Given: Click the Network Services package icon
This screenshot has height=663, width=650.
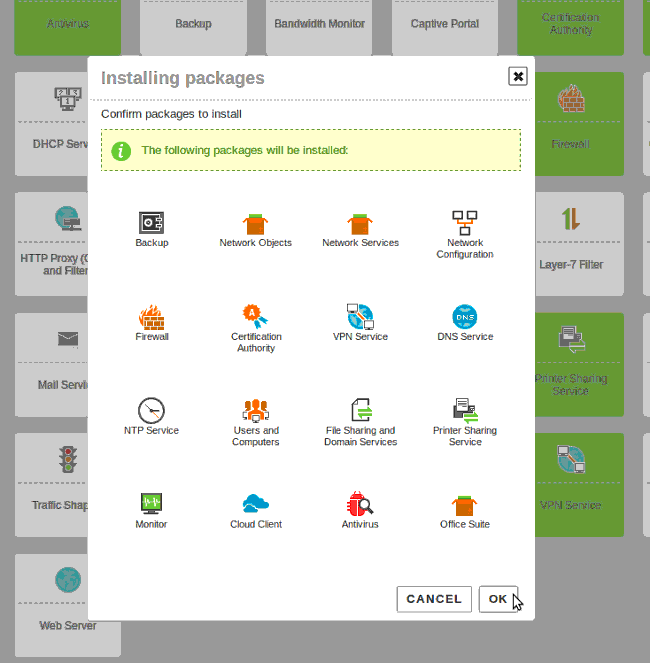Looking at the screenshot, I should click(360, 222).
